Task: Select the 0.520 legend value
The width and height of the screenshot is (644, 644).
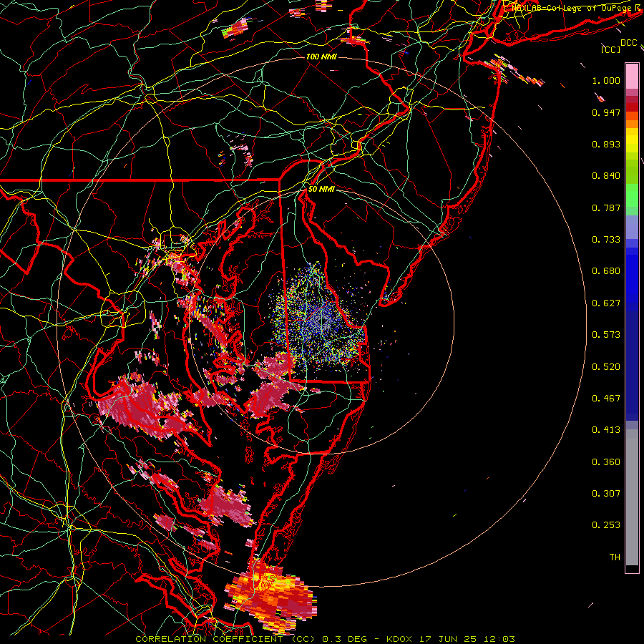Action: click(606, 367)
